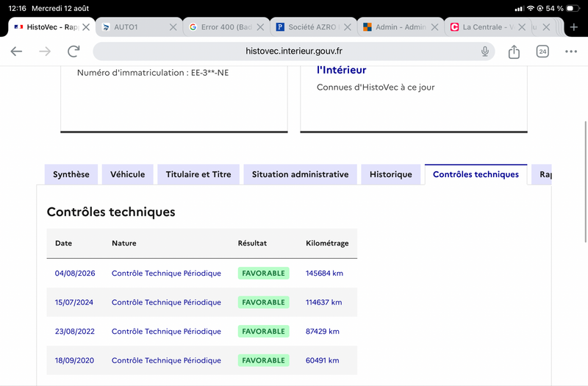
Task: Reload the HistoVec page
Action: point(73,51)
